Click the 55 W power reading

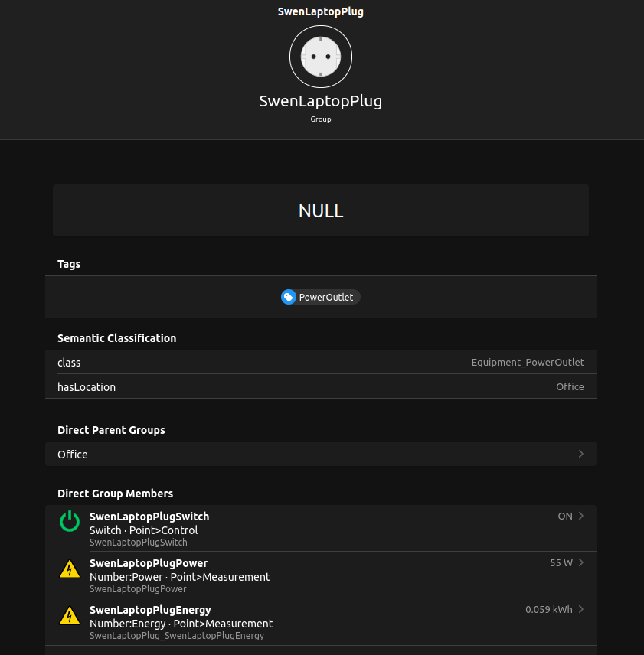(561, 562)
